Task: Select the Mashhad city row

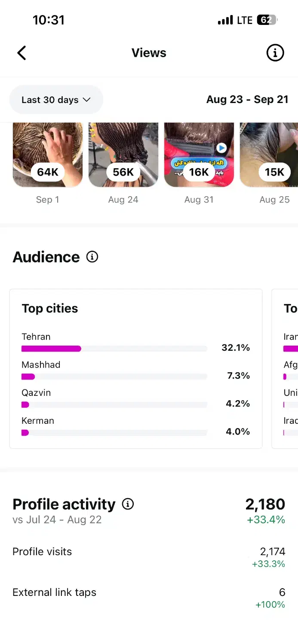Action: pyautogui.click(x=135, y=371)
